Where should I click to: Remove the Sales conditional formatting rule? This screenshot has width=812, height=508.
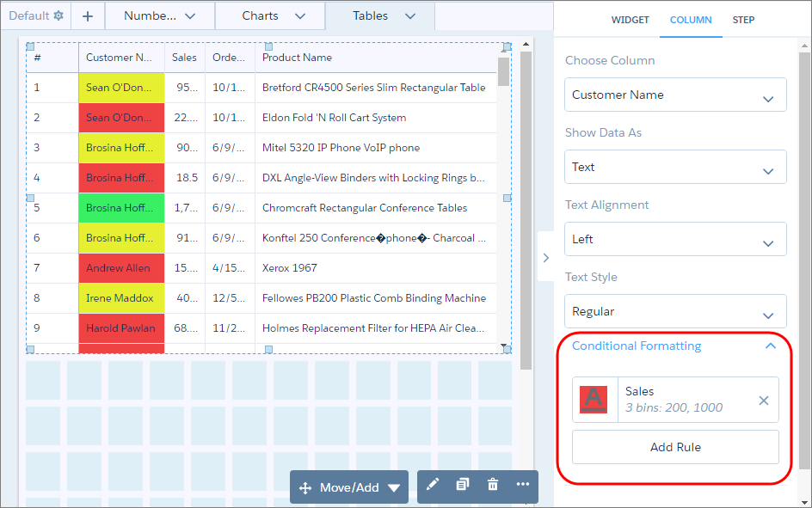(763, 401)
